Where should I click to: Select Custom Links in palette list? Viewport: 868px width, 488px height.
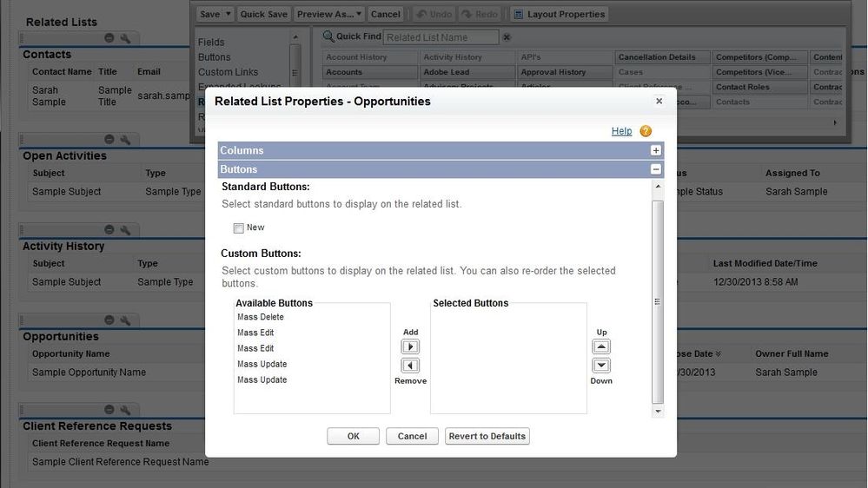pos(228,72)
